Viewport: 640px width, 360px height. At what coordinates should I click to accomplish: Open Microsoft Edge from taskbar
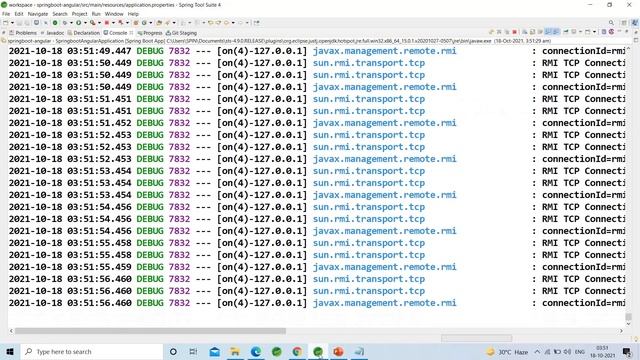[256, 351]
